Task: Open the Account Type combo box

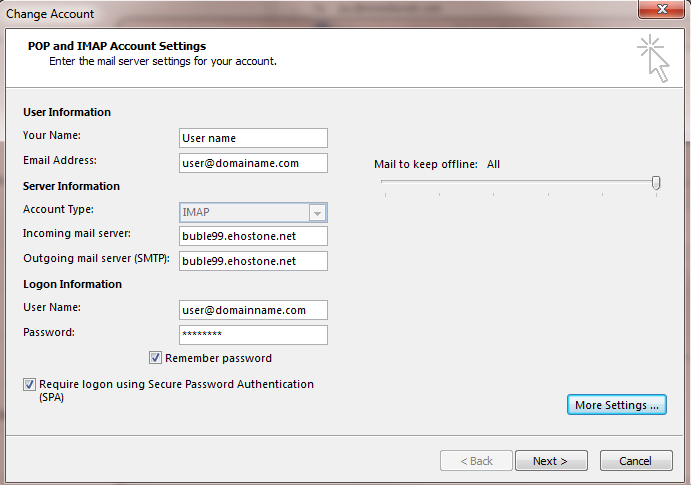Action: [x=253, y=212]
